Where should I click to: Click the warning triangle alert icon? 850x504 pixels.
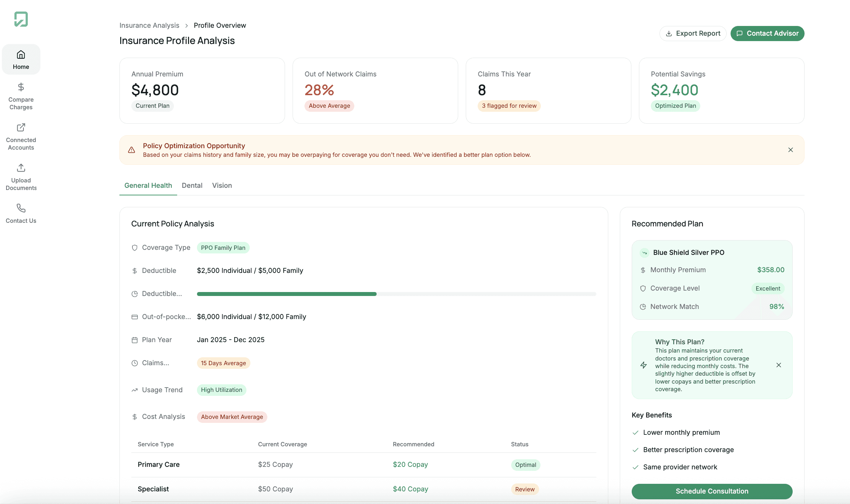click(132, 150)
